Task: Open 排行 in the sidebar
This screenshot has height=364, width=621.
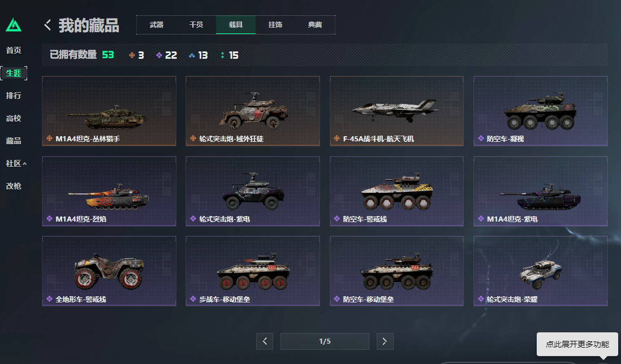Action: pos(14,96)
